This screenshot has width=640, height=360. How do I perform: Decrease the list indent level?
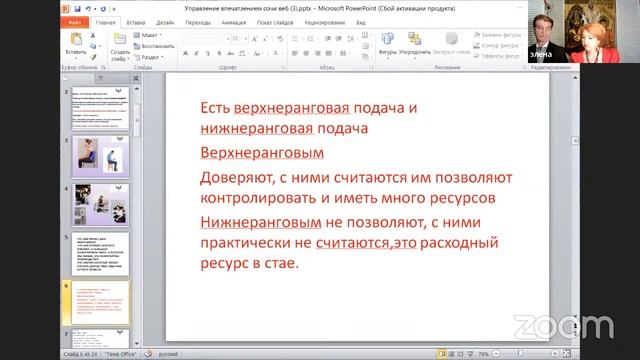[x=328, y=39]
